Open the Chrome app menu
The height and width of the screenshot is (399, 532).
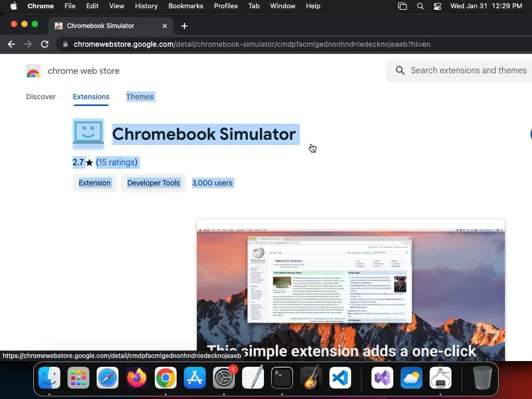[x=41, y=6]
